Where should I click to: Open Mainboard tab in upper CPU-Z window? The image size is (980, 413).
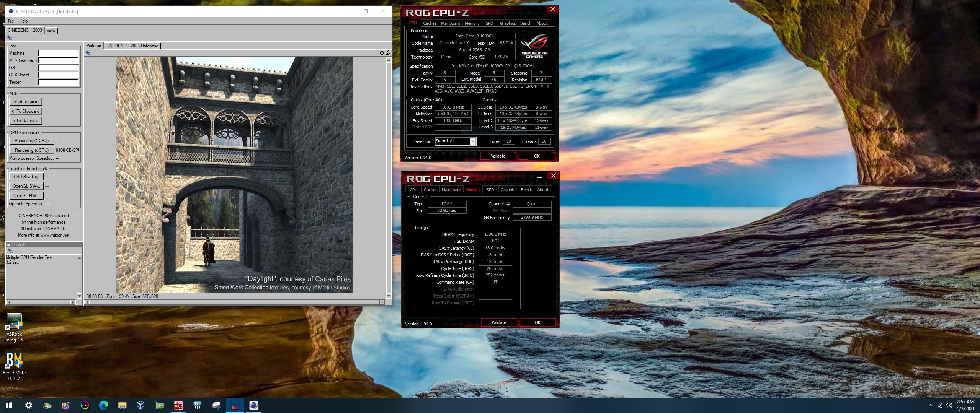pyautogui.click(x=451, y=23)
